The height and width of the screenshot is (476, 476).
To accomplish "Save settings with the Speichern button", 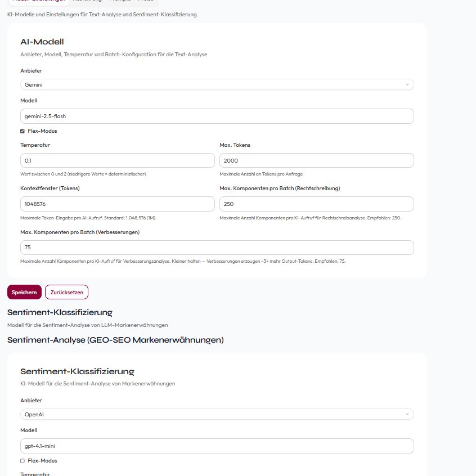I will pyautogui.click(x=24, y=292).
